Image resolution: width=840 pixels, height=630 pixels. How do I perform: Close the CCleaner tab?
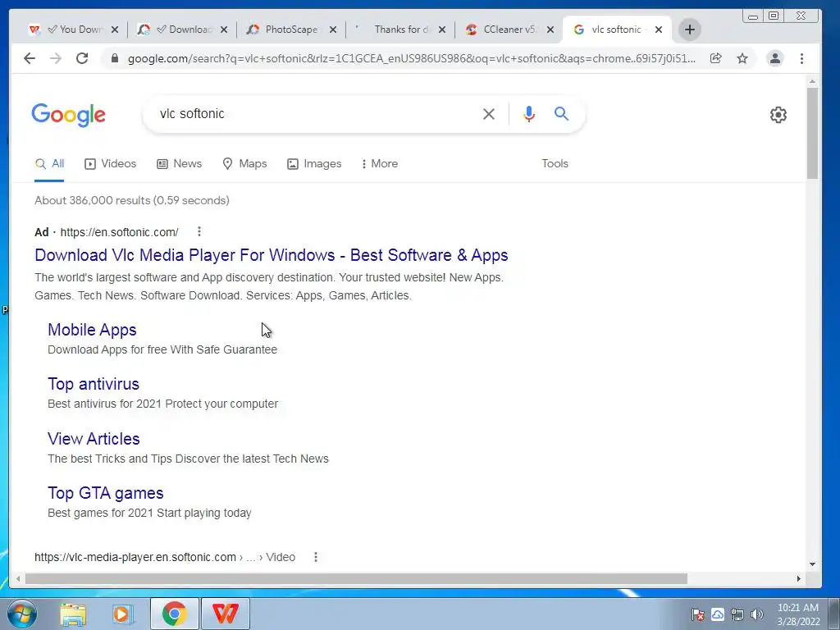550,30
